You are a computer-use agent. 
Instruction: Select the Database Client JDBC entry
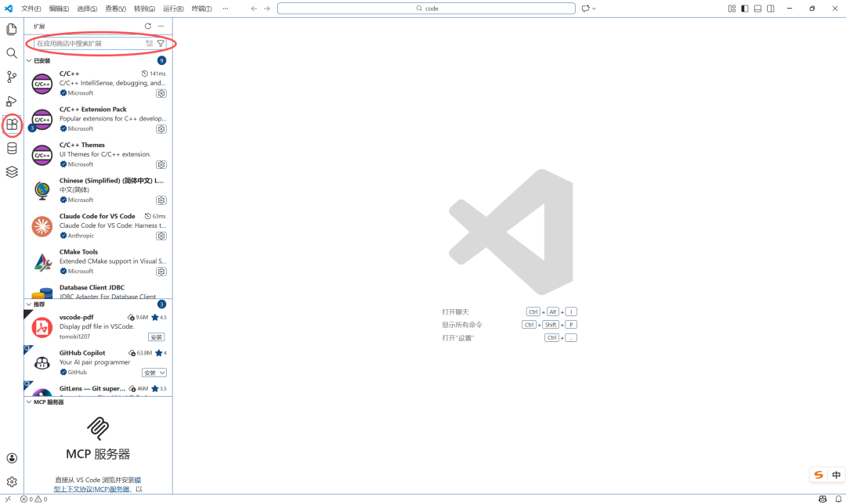[x=98, y=290]
